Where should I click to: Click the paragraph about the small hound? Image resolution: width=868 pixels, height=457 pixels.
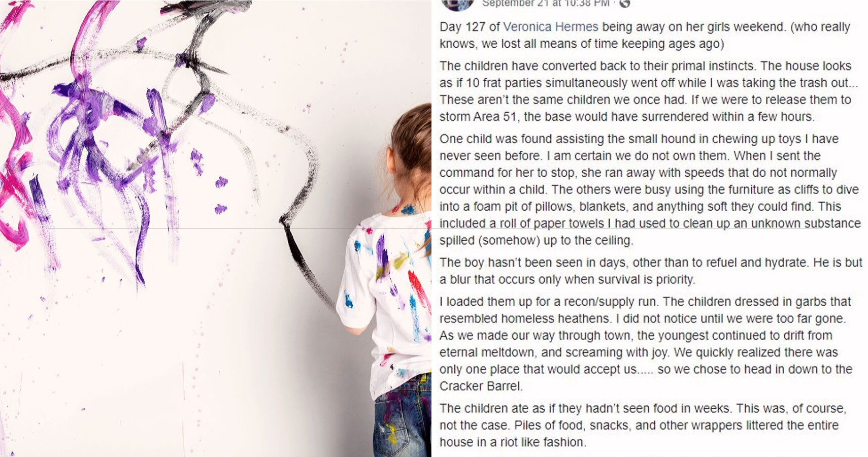[650, 189]
